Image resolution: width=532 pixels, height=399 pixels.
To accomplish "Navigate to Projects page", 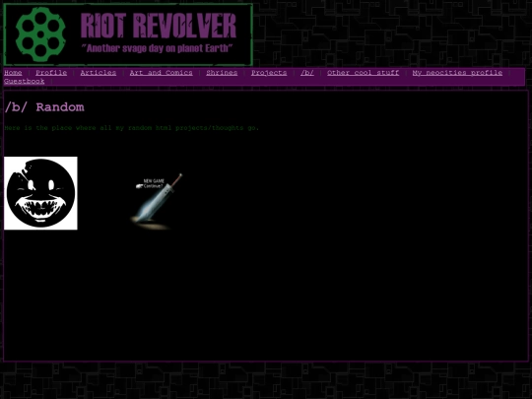I will coord(269,73).
